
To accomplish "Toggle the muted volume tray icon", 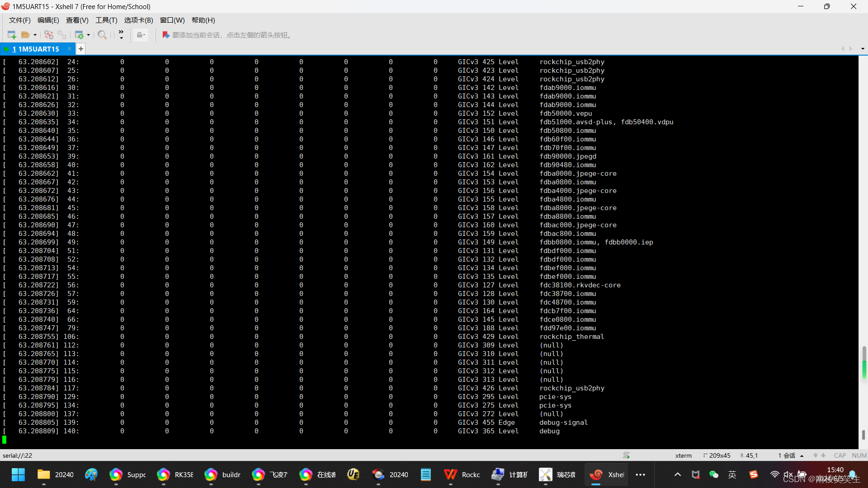I will 788,474.
